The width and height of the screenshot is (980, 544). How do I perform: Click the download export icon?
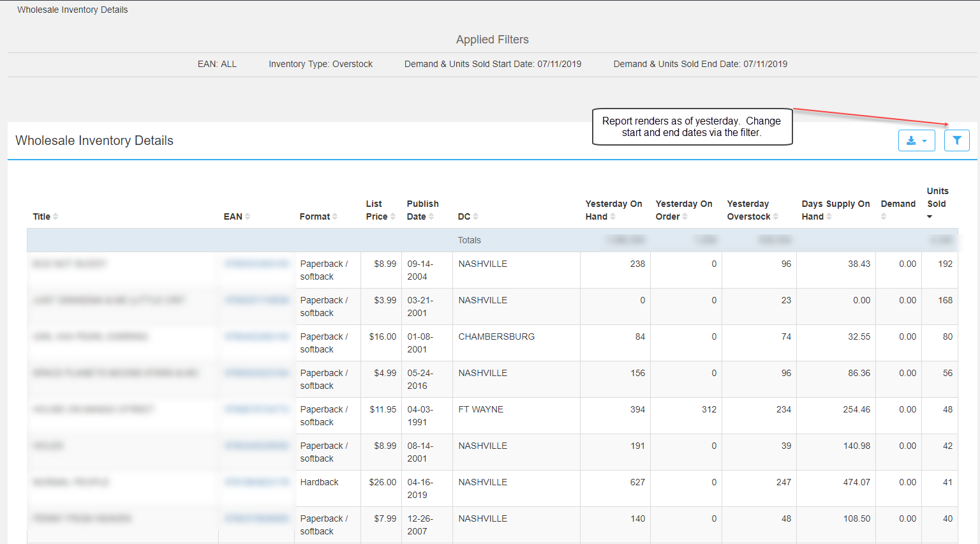pos(912,140)
